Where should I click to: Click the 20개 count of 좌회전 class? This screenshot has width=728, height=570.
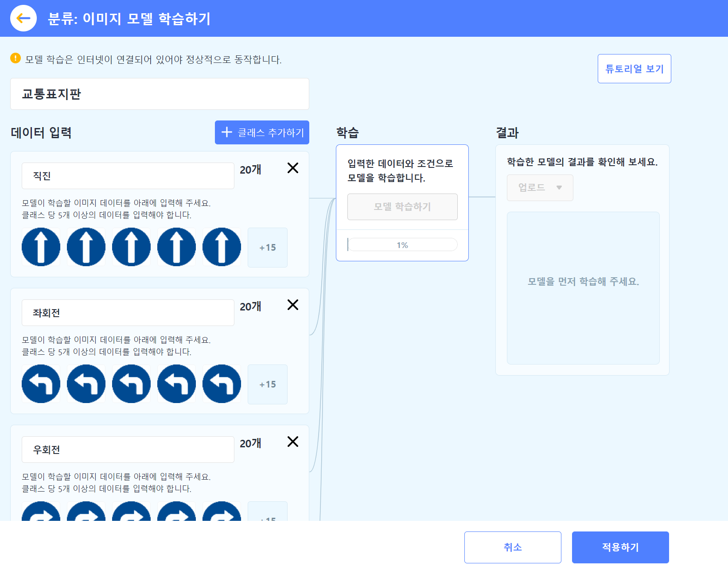pos(250,306)
